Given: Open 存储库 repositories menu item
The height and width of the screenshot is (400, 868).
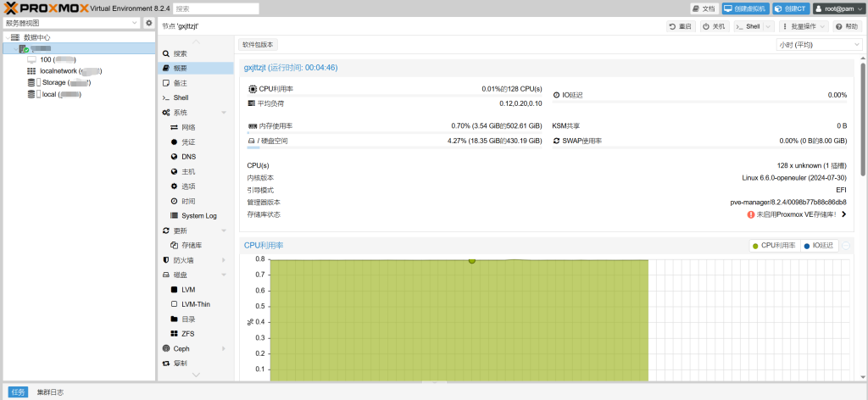Looking at the screenshot, I should click(196, 245).
